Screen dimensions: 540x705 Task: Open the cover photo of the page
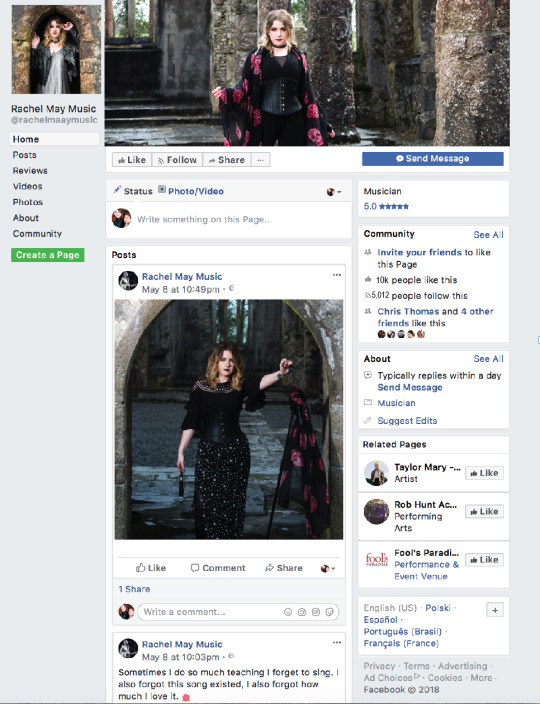[x=307, y=73]
